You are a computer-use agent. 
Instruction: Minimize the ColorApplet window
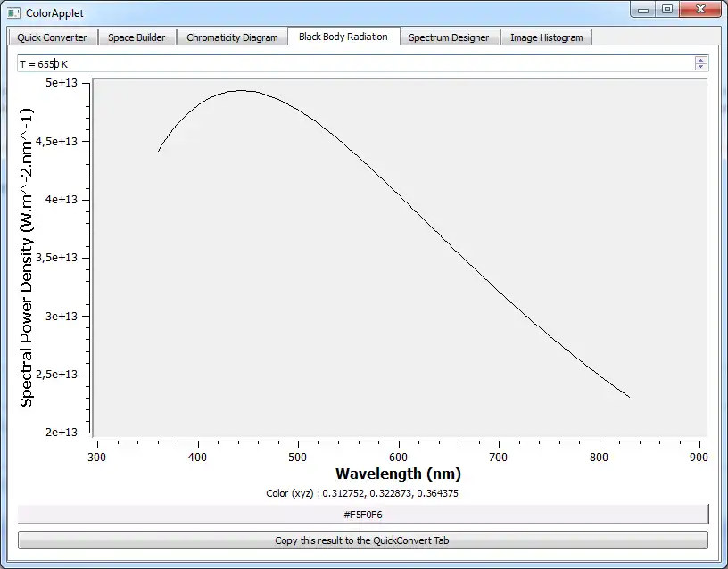(643, 10)
